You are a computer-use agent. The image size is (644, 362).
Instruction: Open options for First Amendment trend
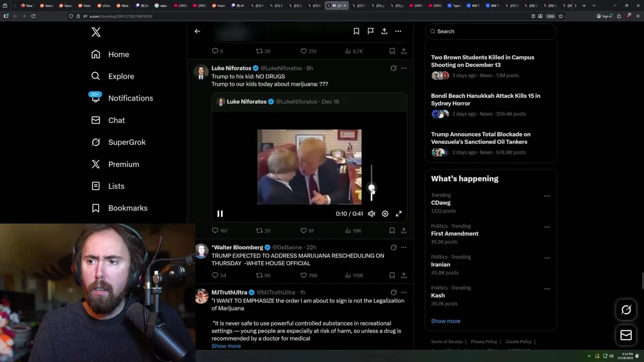tap(547, 227)
